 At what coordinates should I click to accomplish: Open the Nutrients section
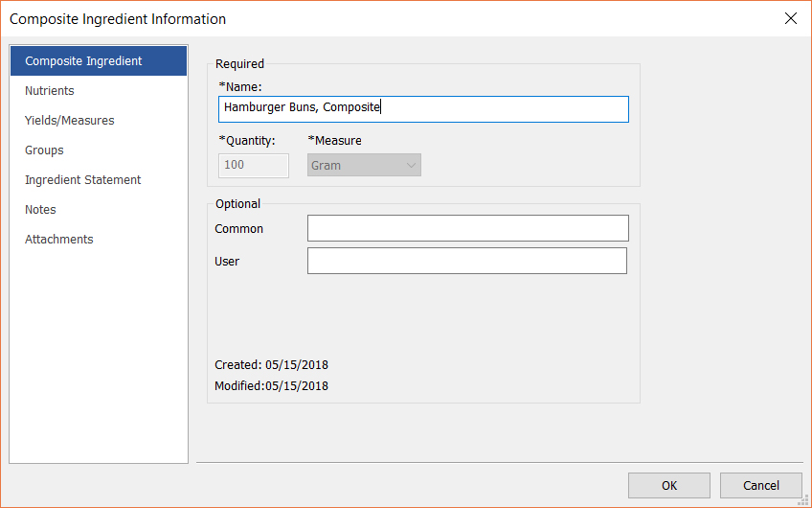[50, 91]
